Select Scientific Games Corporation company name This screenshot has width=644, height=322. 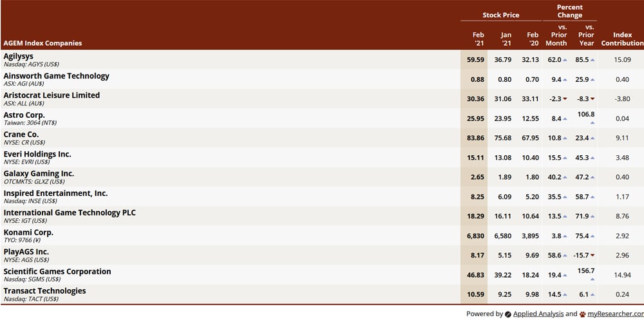point(57,272)
